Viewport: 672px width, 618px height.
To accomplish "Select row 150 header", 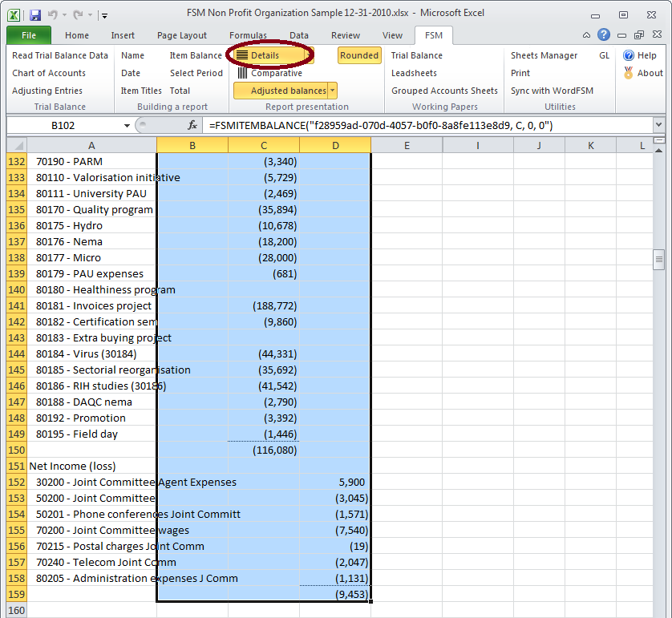I will [x=17, y=450].
